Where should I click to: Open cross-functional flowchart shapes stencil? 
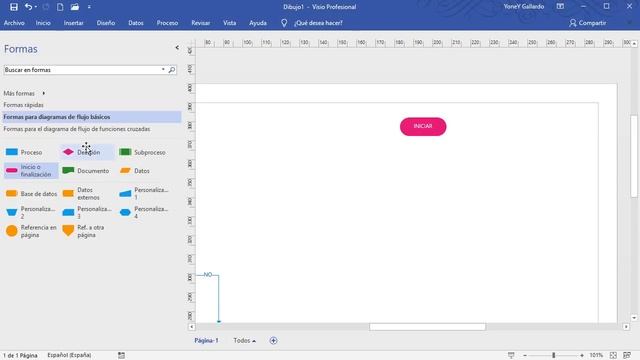(77, 129)
